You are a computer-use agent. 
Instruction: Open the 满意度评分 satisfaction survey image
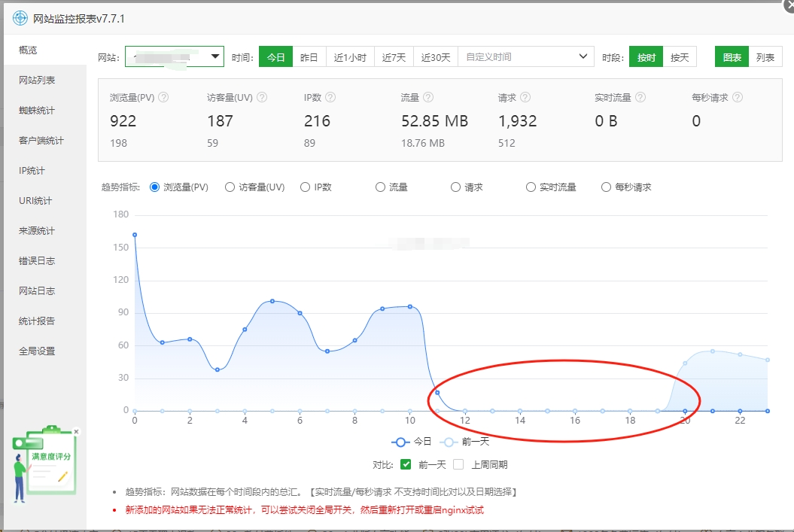[44, 464]
